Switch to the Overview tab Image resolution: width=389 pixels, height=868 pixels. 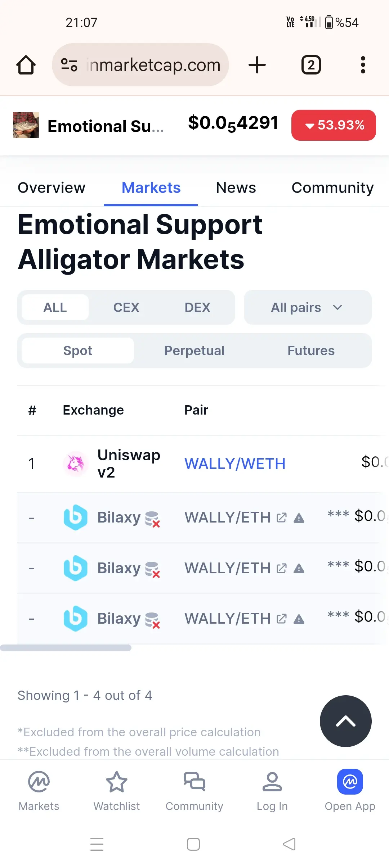coord(52,188)
